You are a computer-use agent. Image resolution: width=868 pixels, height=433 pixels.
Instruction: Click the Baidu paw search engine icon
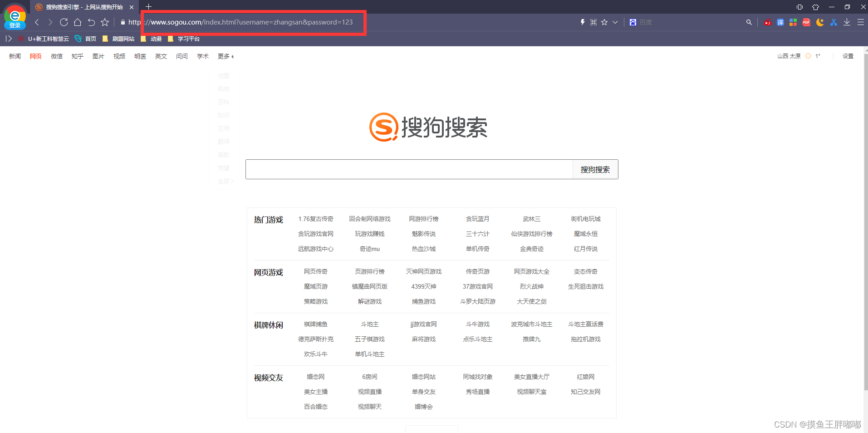pos(633,22)
